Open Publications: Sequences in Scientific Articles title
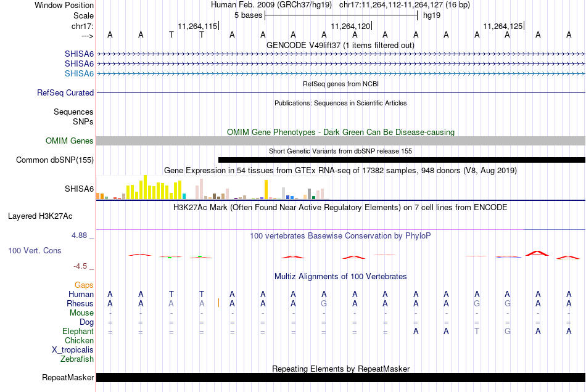 click(x=340, y=103)
